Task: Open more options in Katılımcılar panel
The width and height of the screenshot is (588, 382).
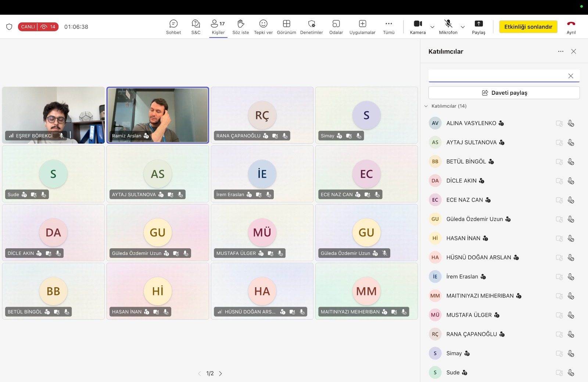Action: pyautogui.click(x=561, y=51)
